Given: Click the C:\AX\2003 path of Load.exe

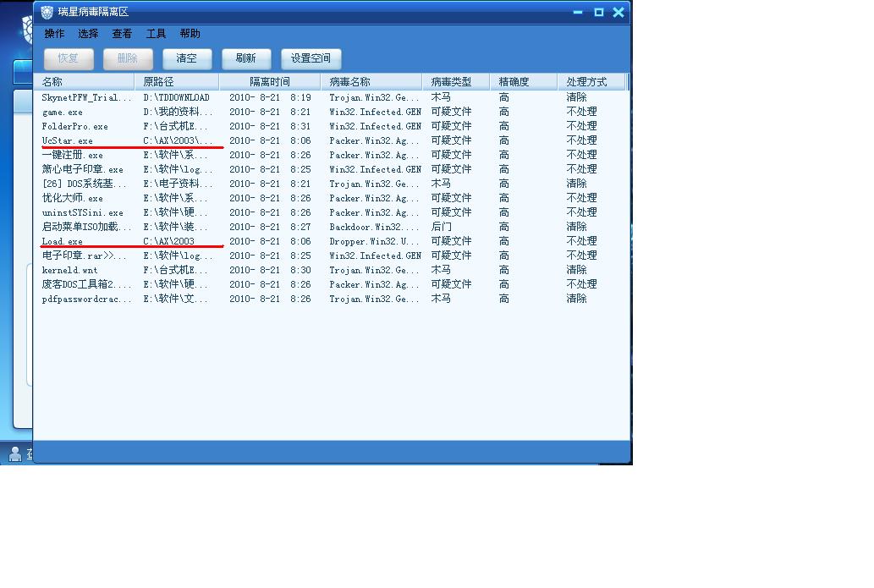Looking at the screenshot, I should point(168,241).
